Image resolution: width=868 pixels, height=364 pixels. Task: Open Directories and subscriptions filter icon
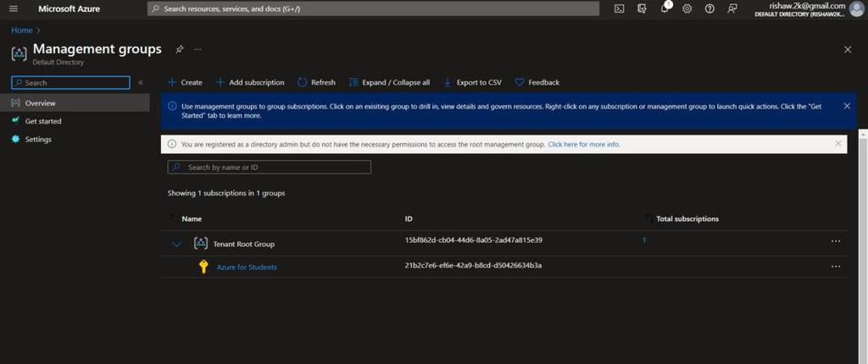[643, 8]
